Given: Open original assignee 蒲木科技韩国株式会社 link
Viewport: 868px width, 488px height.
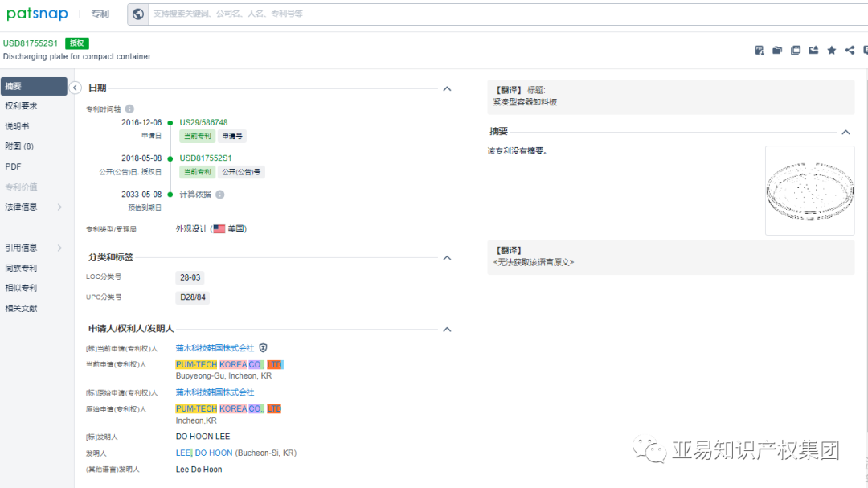Looking at the screenshot, I should [215, 392].
